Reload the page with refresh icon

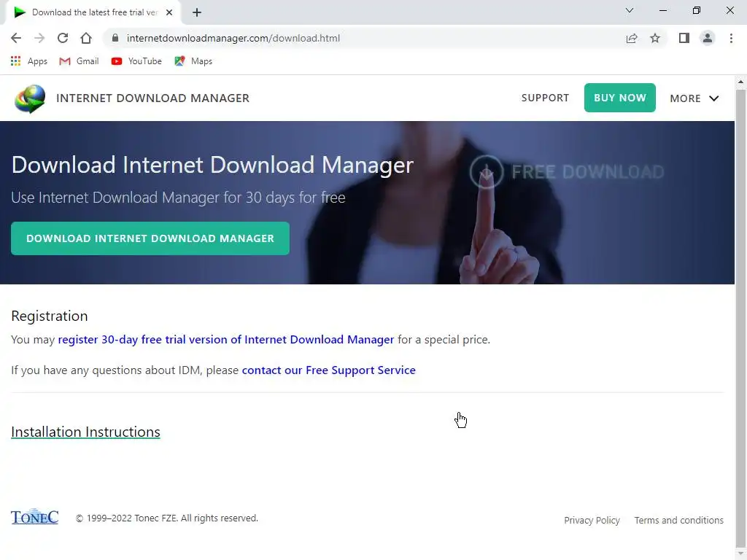(63, 38)
